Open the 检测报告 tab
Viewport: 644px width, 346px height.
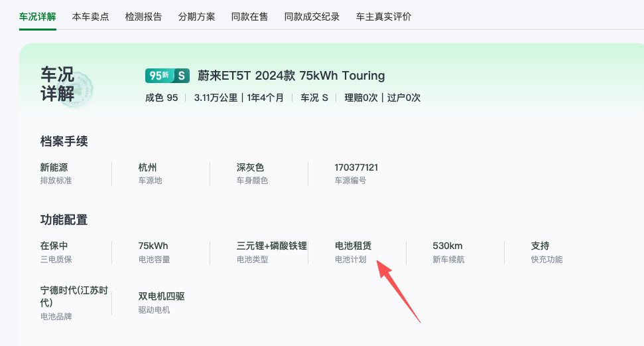143,17
